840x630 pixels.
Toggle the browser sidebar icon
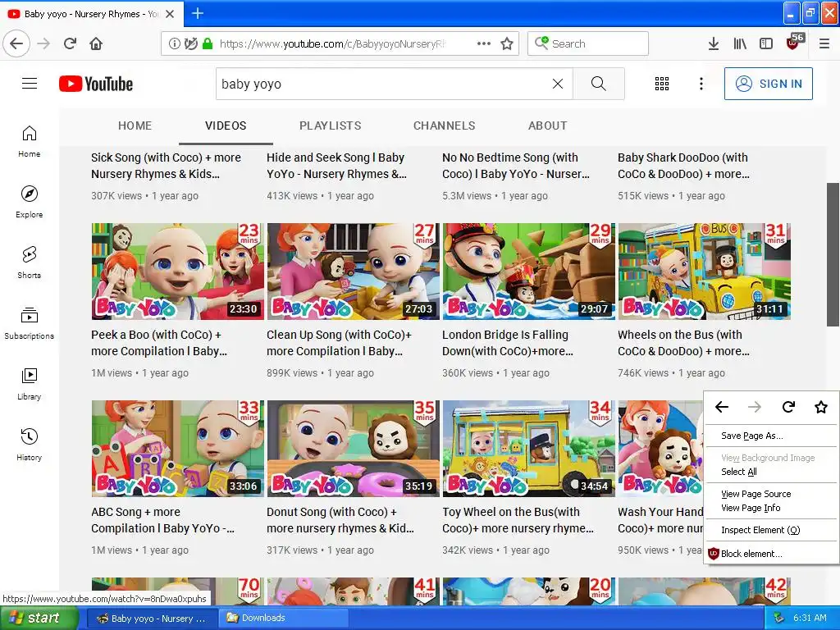766,43
